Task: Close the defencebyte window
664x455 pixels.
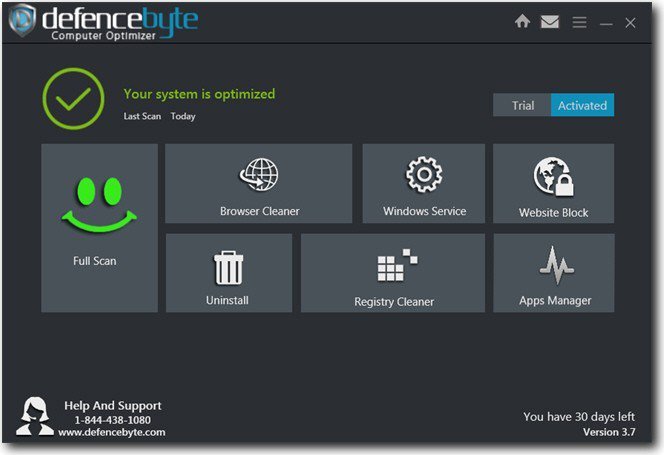Action: click(x=630, y=22)
